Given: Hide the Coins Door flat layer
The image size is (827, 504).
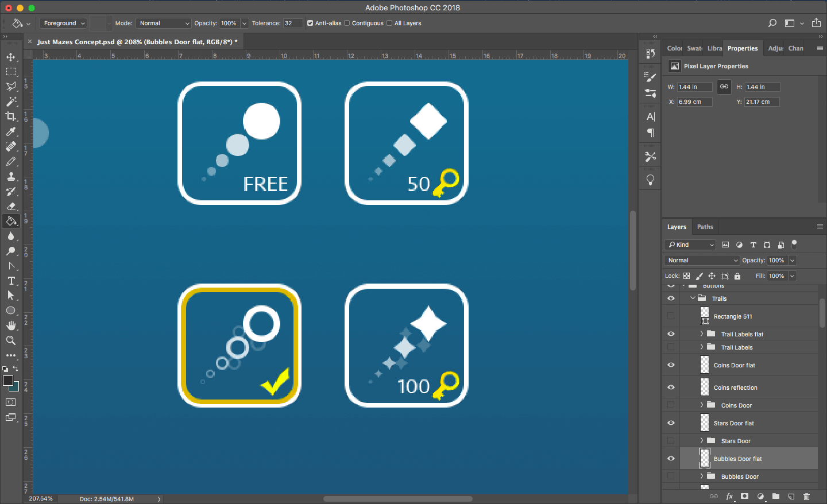Looking at the screenshot, I should [x=671, y=365].
